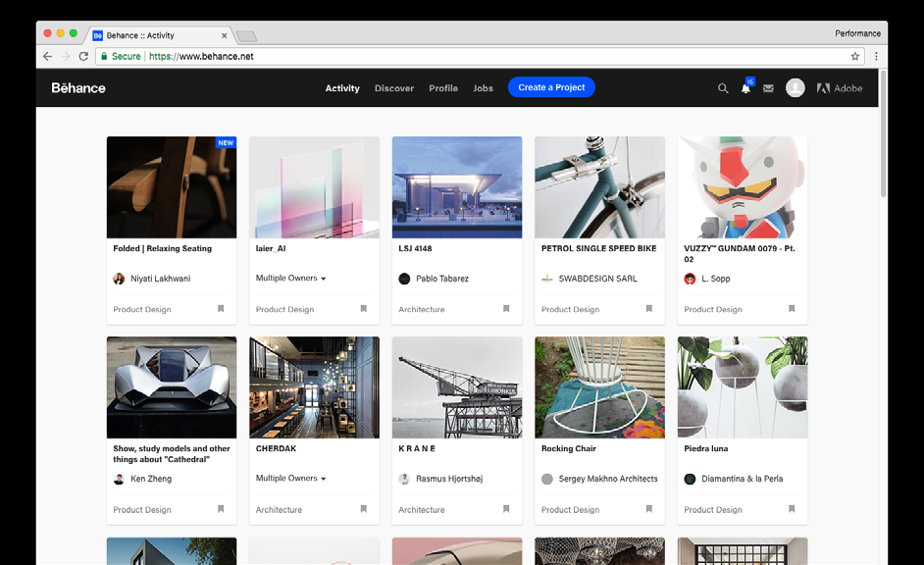Screen dimensions: 924x565
Task: Open the search icon in Behance header
Action: click(x=723, y=88)
